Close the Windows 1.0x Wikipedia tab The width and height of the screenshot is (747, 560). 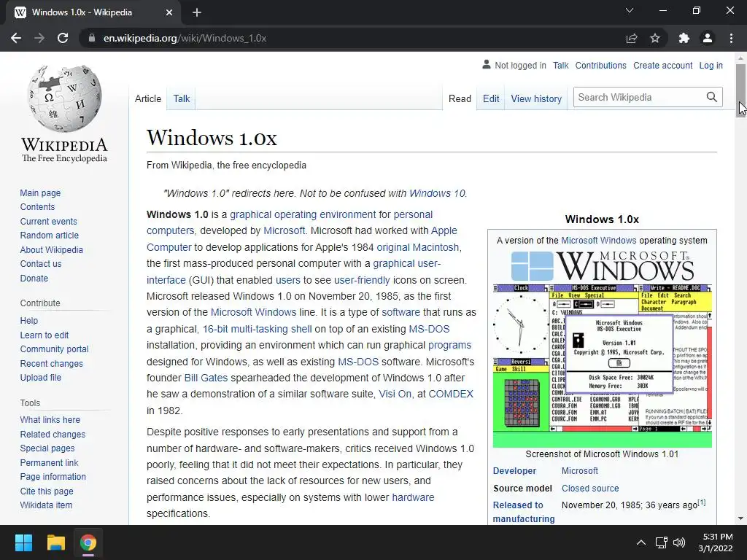(x=169, y=12)
